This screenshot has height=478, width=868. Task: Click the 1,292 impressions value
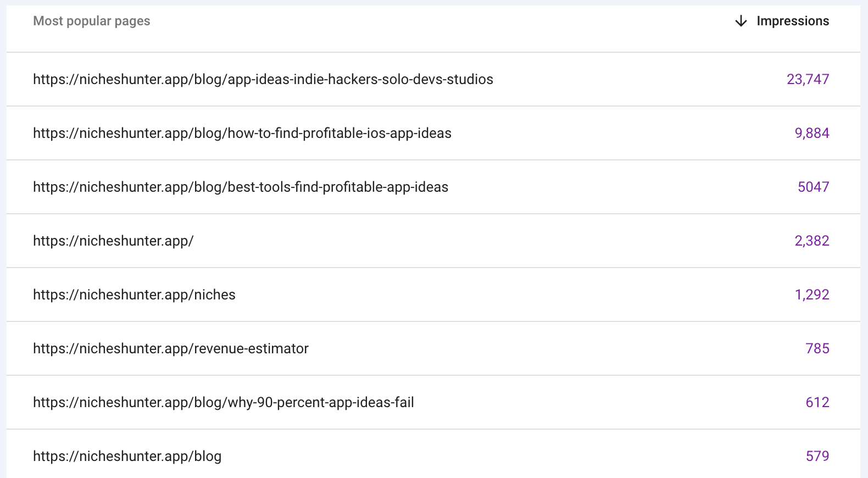(x=812, y=294)
